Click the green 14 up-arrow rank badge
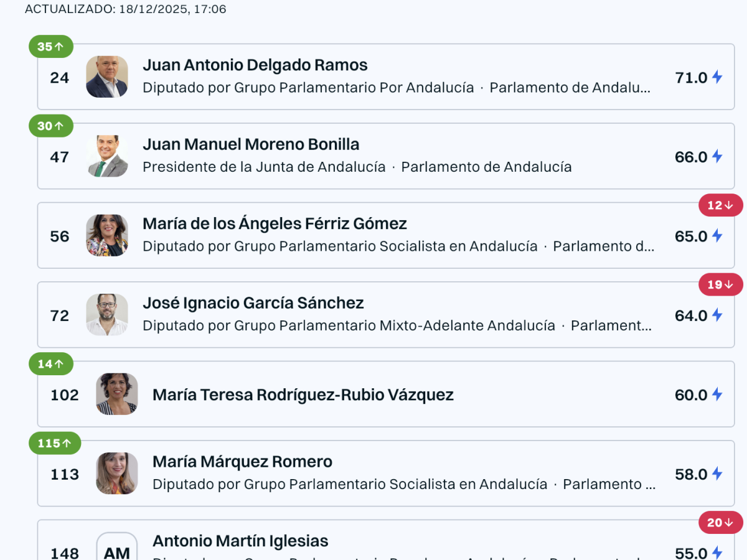The height and width of the screenshot is (560, 747). 51,364
